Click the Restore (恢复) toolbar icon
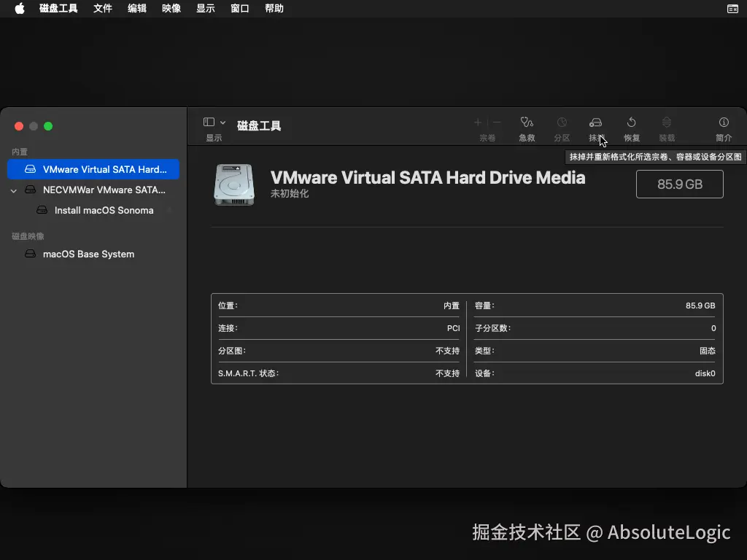The image size is (747, 560). click(631, 122)
